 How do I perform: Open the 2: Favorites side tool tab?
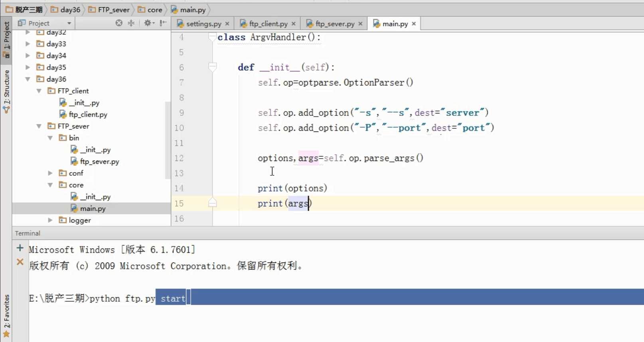[6, 316]
